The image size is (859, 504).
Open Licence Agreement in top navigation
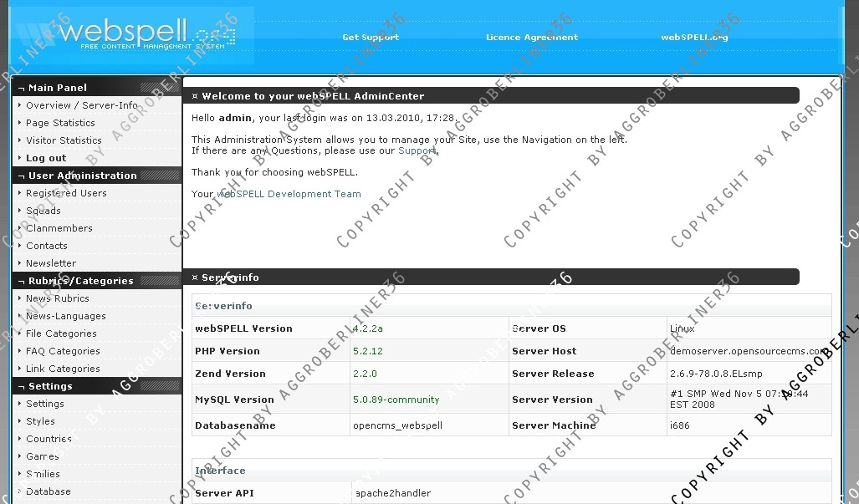[532, 38]
